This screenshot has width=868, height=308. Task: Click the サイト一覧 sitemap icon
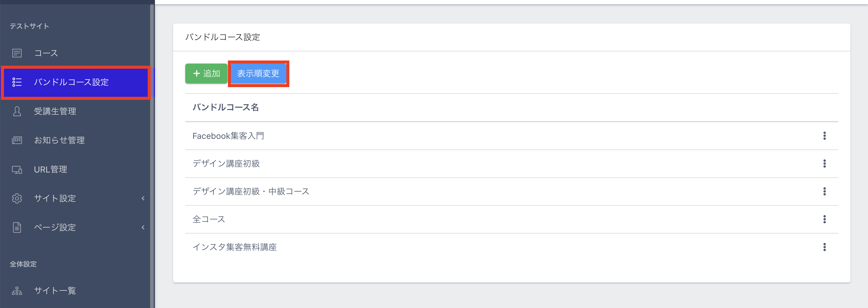[x=17, y=290]
